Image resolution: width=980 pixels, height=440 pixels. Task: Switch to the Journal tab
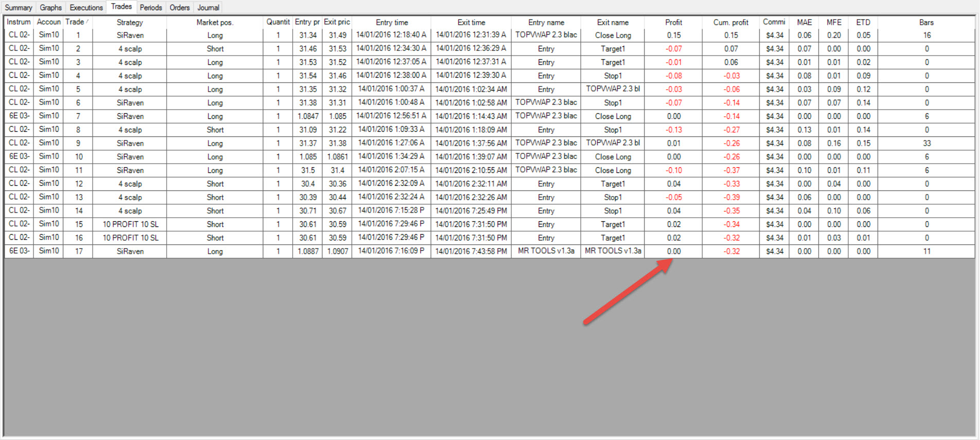pos(208,8)
